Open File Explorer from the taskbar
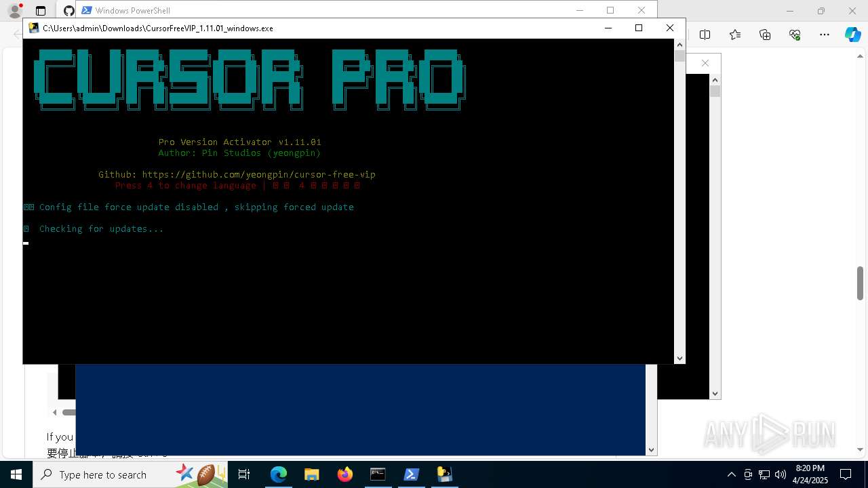This screenshot has height=488, width=868. pos(311,474)
